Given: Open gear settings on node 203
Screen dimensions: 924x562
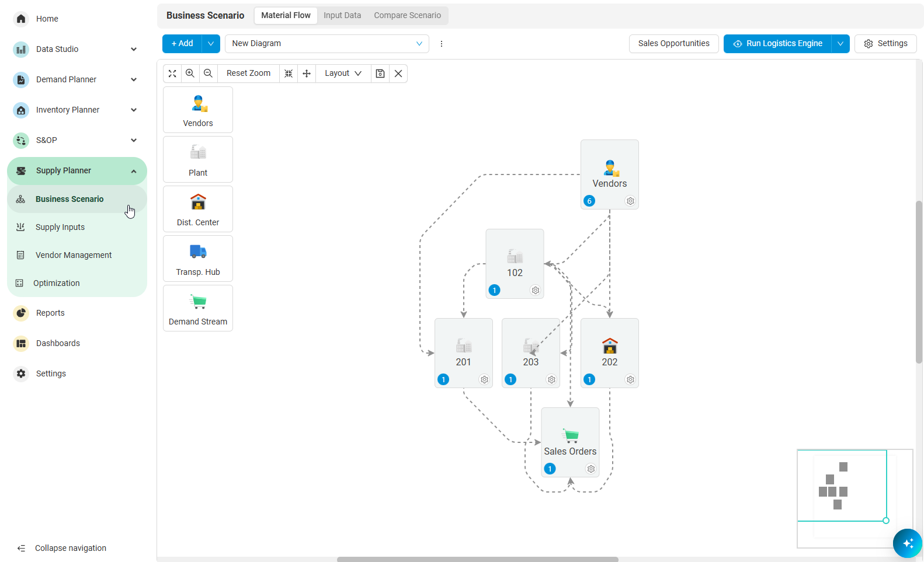Looking at the screenshot, I should point(551,380).
